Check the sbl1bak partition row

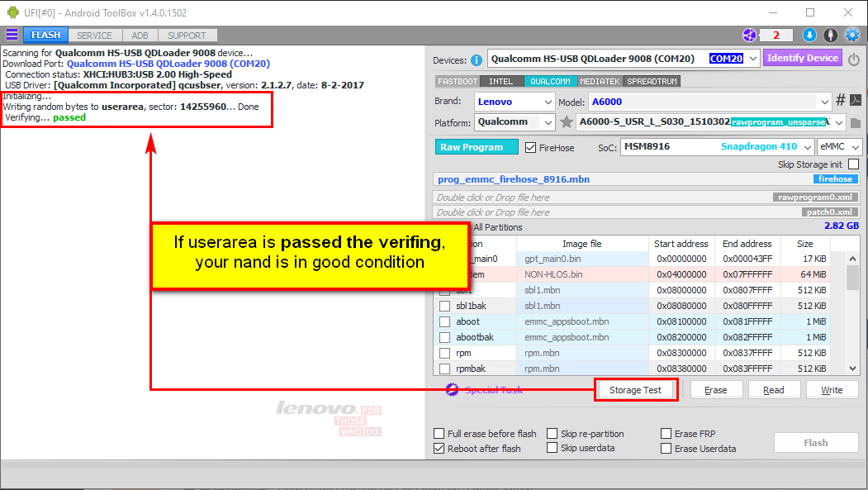click(444, 306)
